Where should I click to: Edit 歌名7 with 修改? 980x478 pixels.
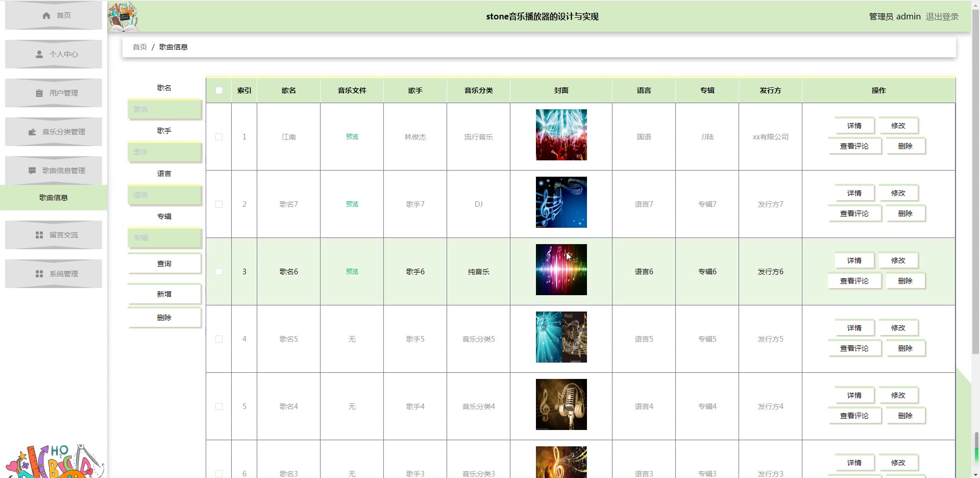tap(898, 193)
